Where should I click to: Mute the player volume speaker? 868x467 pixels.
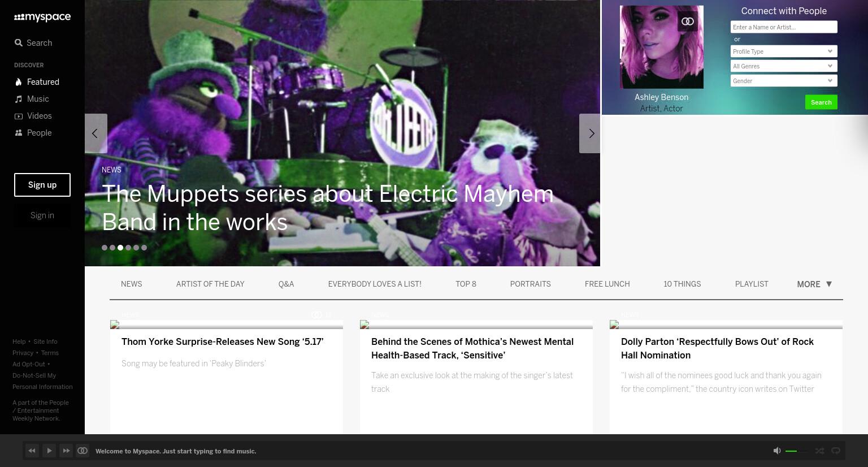click(777, 451)
